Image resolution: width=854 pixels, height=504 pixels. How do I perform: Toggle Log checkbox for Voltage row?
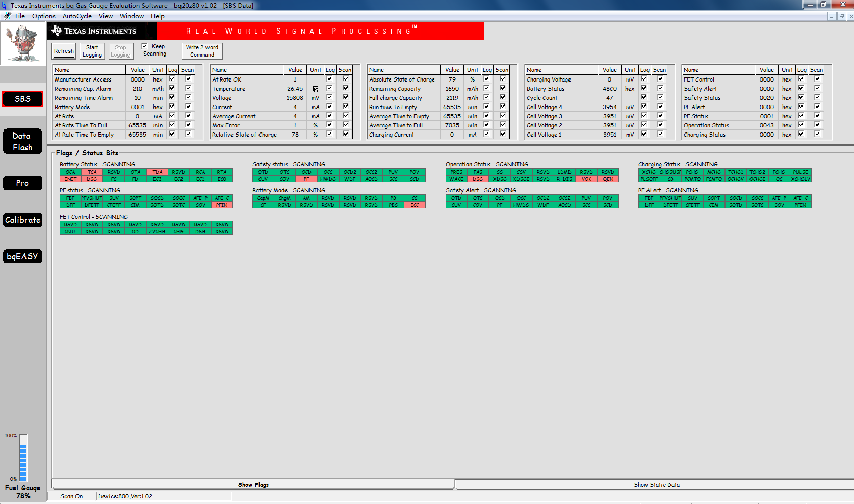point(329,97)
